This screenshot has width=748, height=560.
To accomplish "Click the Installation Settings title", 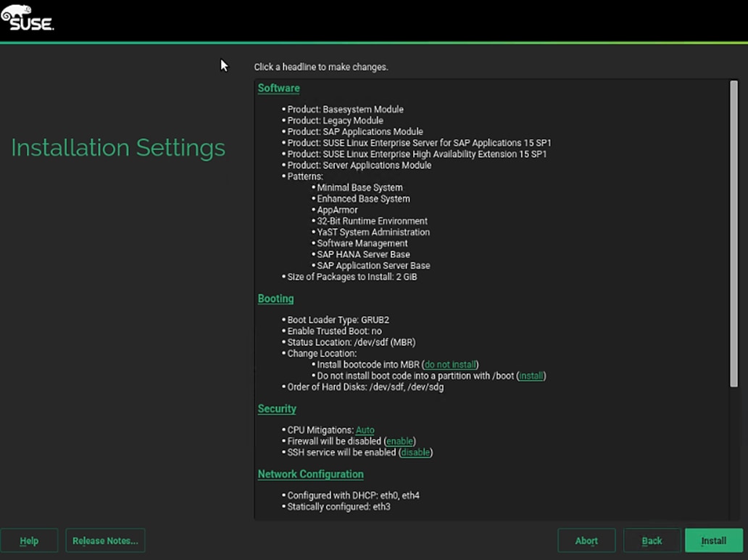I will pos(118,148).
